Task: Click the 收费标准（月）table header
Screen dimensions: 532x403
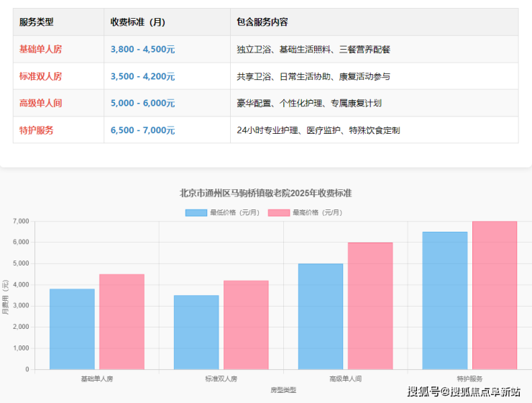Action: 137,22
